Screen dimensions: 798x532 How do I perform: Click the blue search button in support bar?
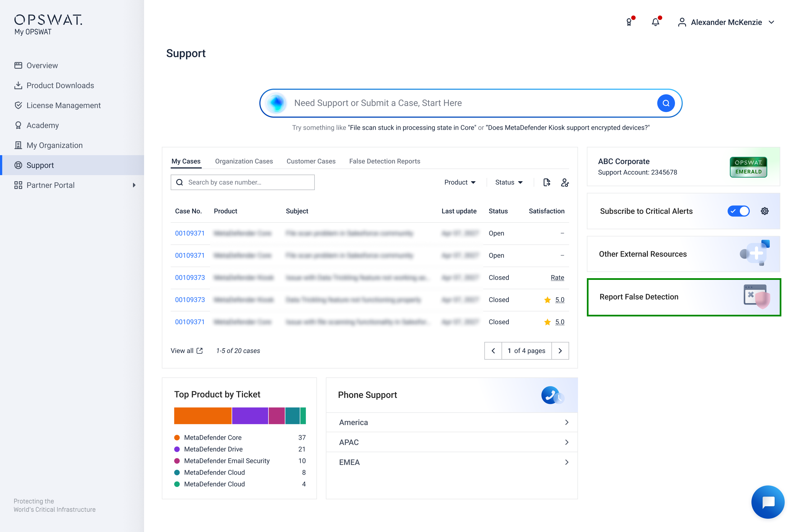coord(666,103)
